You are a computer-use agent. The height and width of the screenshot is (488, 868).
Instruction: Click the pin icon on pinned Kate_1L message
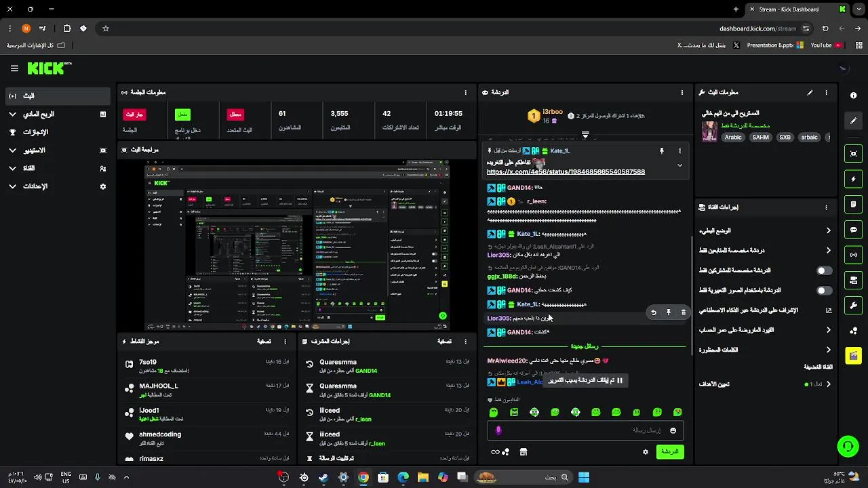pos(662,151)
